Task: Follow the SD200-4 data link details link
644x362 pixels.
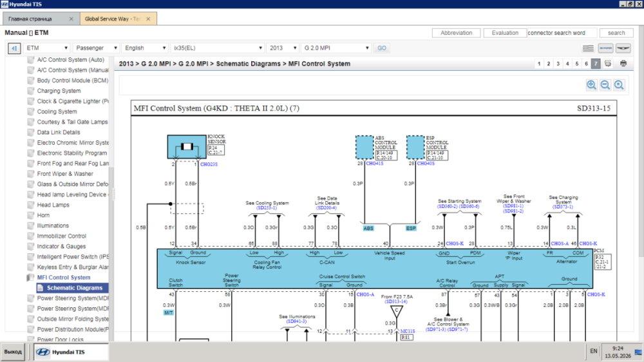Action: click(327, 208)
